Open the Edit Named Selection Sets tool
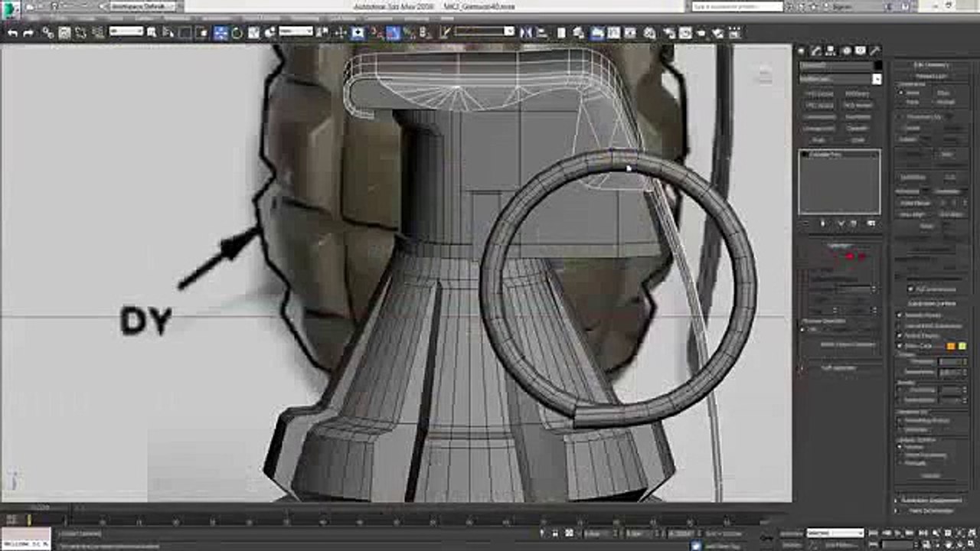The width and height of the screenshot is (980, 551). pos(445,33)
